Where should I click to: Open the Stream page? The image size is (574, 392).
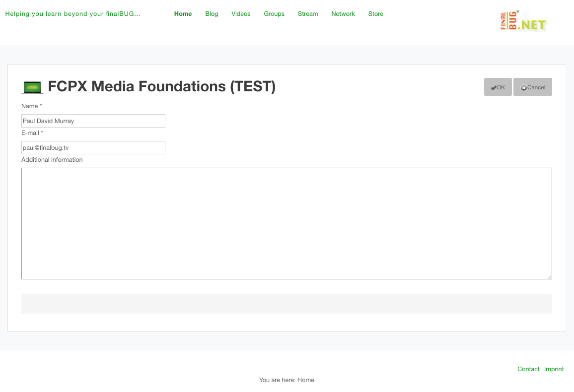click(x=308, y=14)
